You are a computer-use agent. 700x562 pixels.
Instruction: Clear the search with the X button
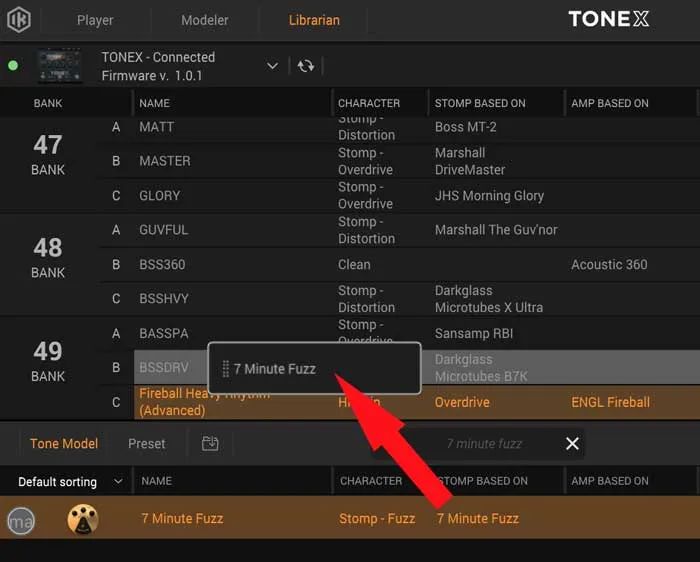coord(572,444)
